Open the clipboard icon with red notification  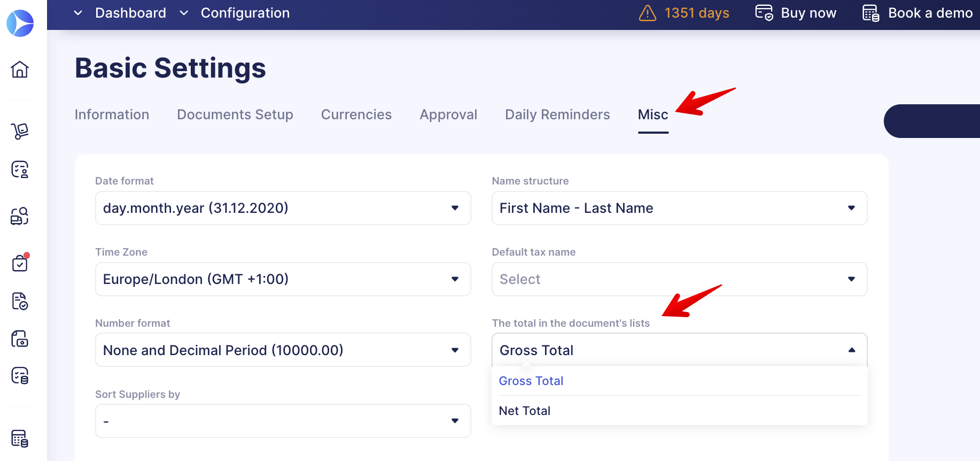point(20,263)
